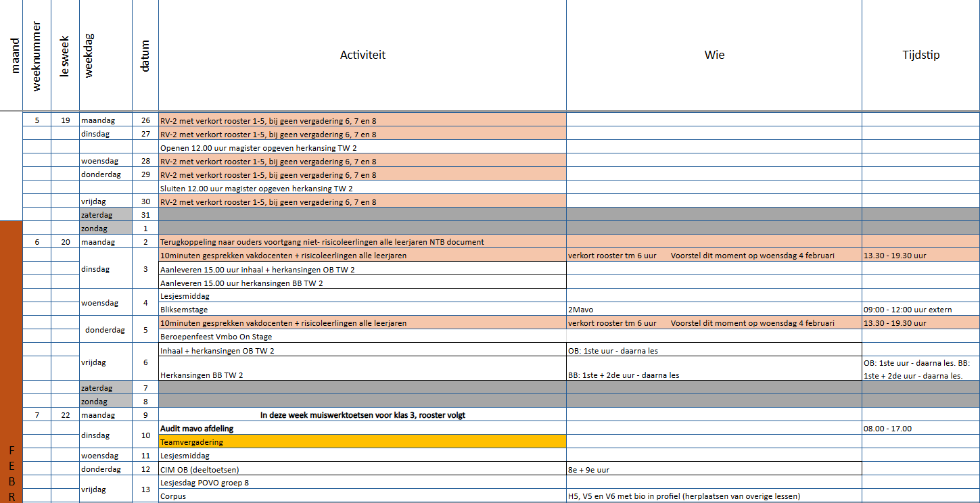This screenshot has width=980, height=503.
Task: Select the yellow "Teamvergadering" cell
Action: (363, 442)
